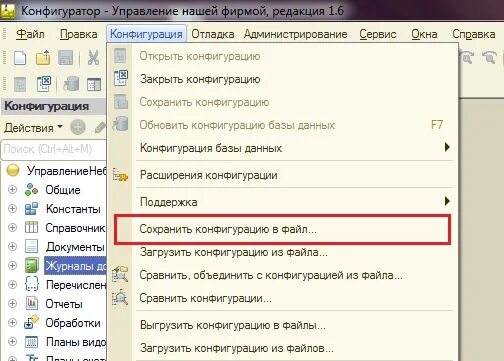Image resolution: width=504 pixels, height=361 pixels.
Task: Open the Действия dropdown
Action: (33, 128)
